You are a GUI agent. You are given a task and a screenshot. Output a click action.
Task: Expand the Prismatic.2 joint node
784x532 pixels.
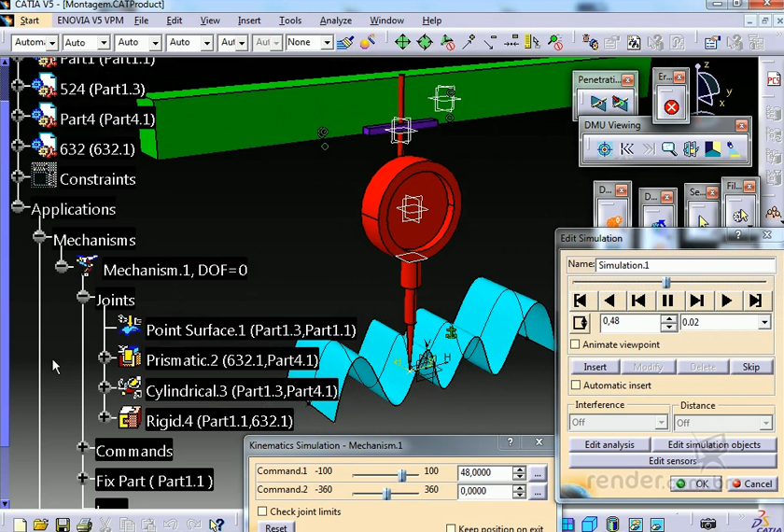point(105,358)
